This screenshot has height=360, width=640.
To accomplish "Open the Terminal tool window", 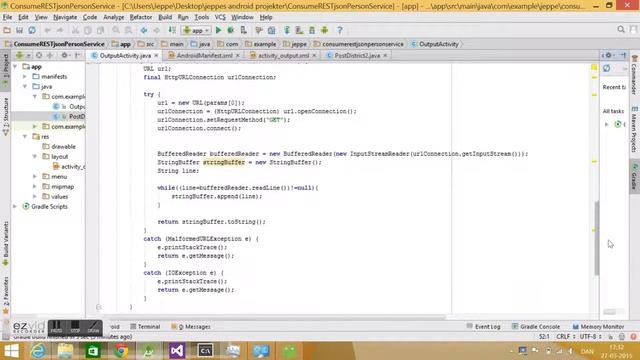I will click(x=145, y=327).
